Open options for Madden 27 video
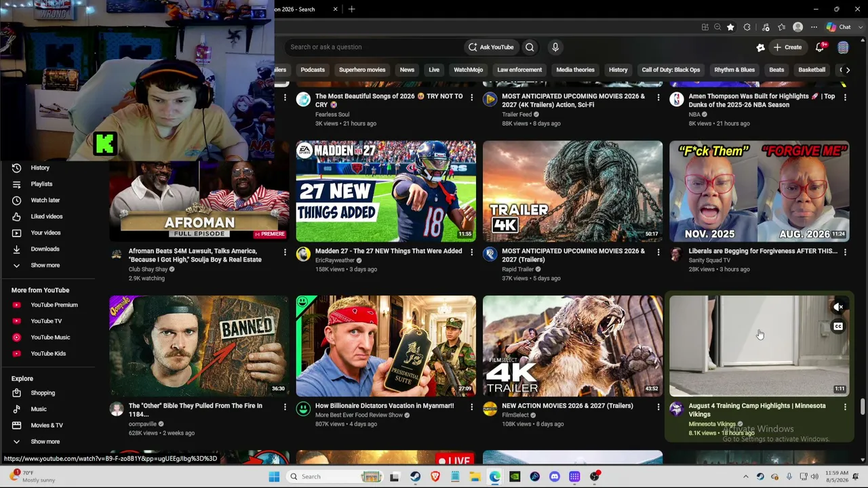This screenshot has width=868, height=488. [471, 252]
